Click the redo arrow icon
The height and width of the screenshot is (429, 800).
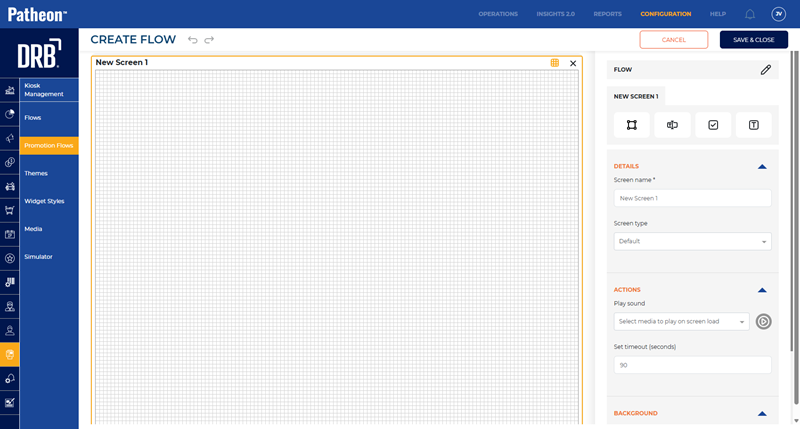pyautogui.click(x=209, y=40)
